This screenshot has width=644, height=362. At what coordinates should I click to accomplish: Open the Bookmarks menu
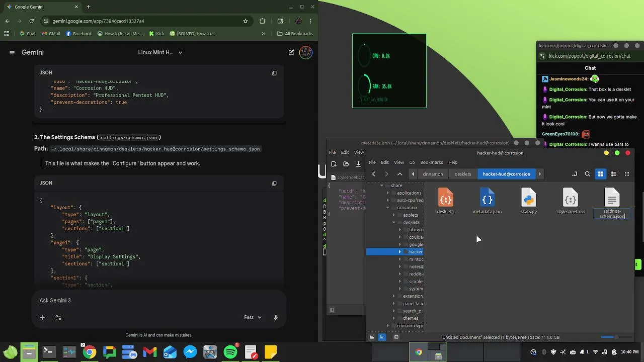click(431, 162)
